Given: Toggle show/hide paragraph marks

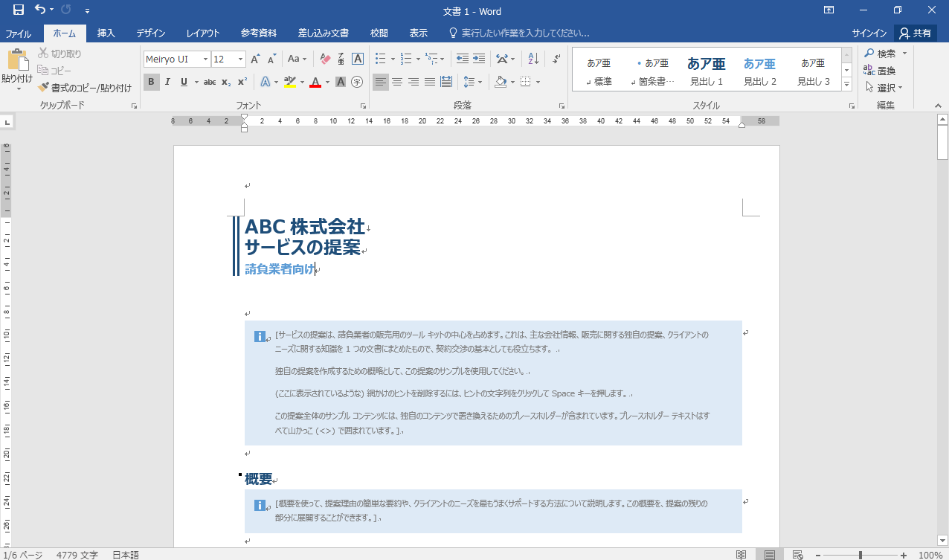Looking at the screenshot, I should [557, 59].
